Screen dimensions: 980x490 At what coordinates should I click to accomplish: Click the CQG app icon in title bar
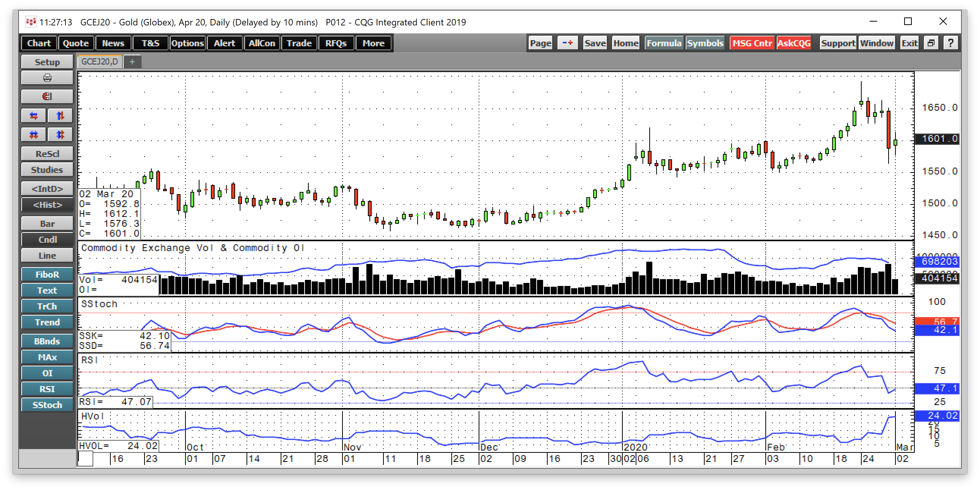[x=31, y=22]
